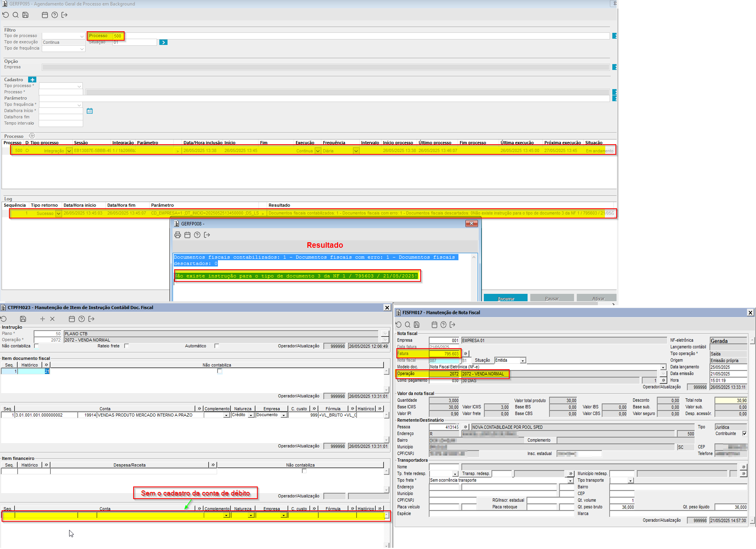
Task: Click the help icon in FISFM017 toolbar
Action: [x=443, y=325]
